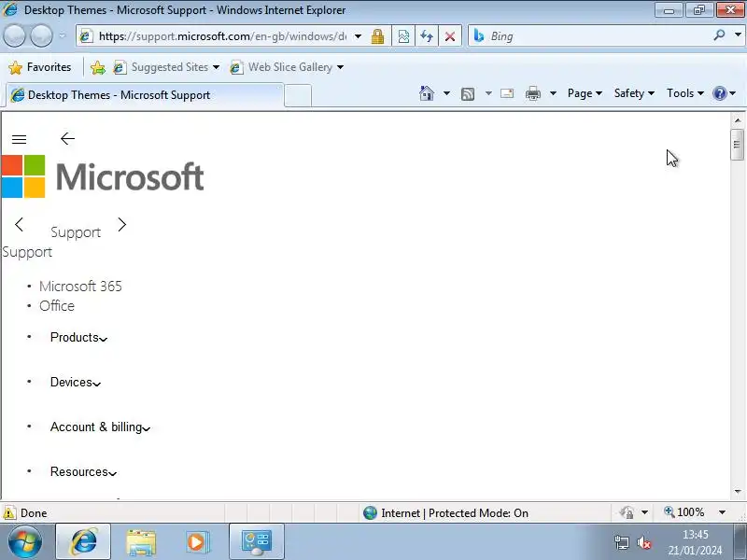The width and height of the screenshot is (747, 560).
Task: Open Windows Explorer from taskbar
Action: coord(141,542)
